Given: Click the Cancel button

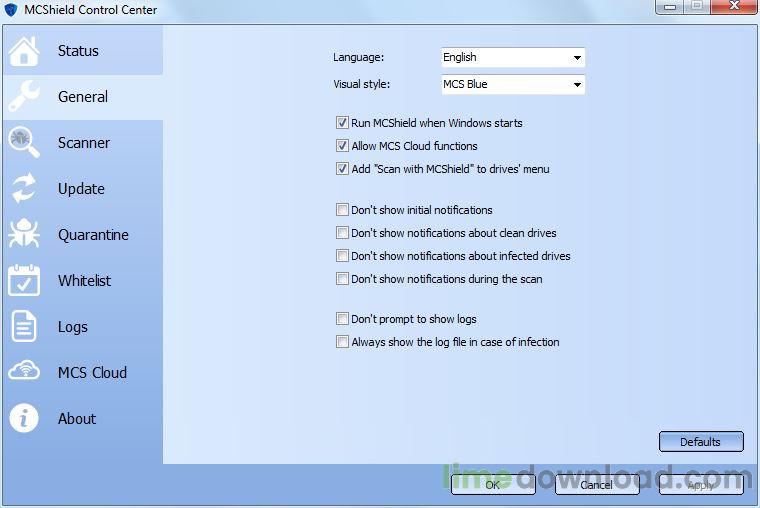Looking at the screenshot, I should [x=597, y=485].
